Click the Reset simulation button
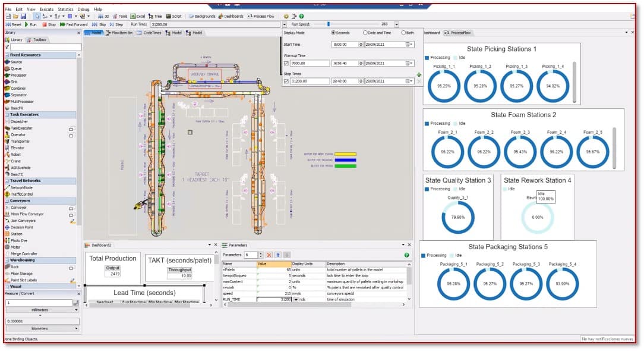644x351 pixels. coord(14,25)
